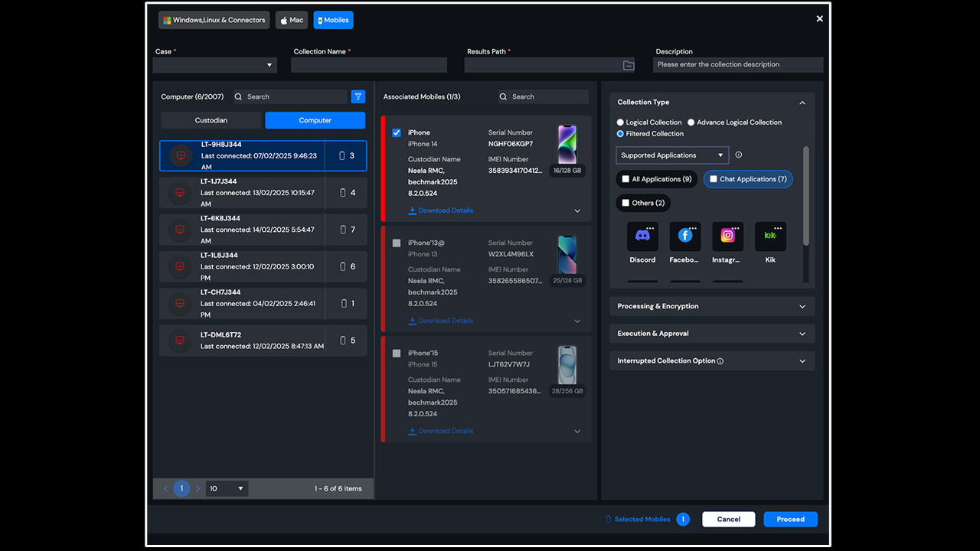The image size is (980, 551).
Task: Open the computer filter icon
Action: point(358,96)
